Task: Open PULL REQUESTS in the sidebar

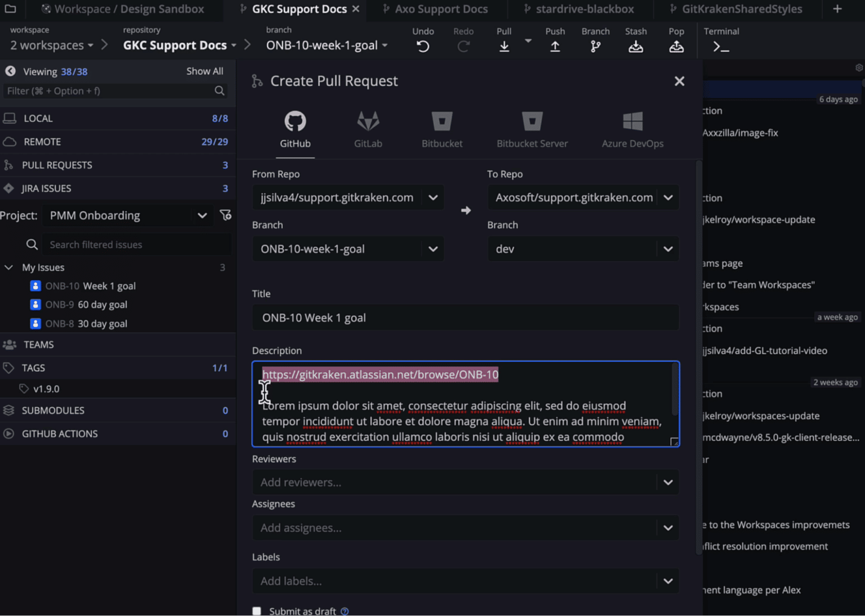Action: pyautogui.click(x=57, y=164)
